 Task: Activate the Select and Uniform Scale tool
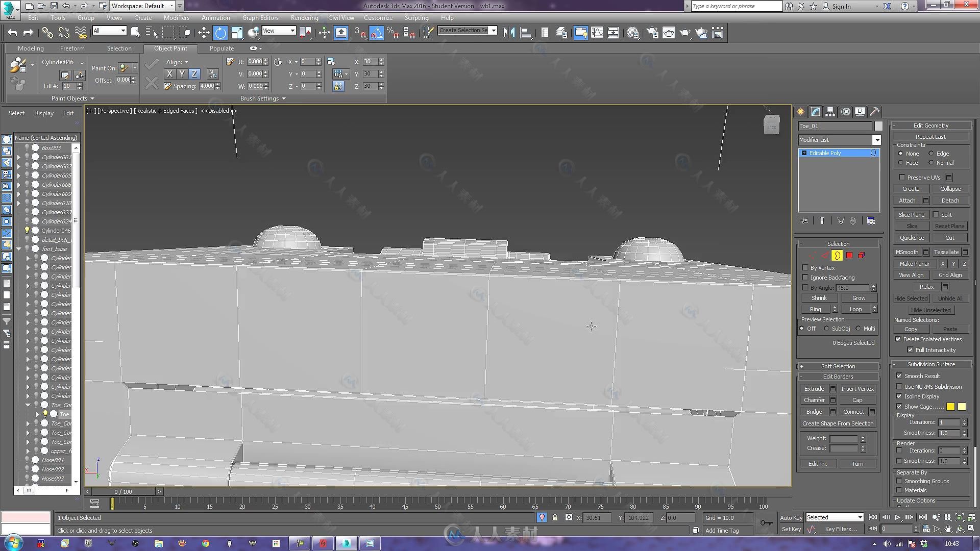click(x=237, y=33)
